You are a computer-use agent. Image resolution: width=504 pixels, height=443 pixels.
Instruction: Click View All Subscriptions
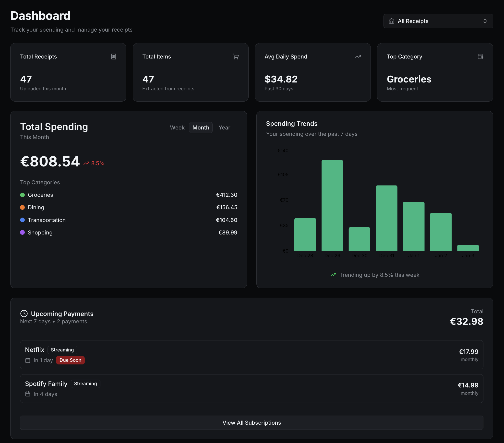click(x=252, y=422)
